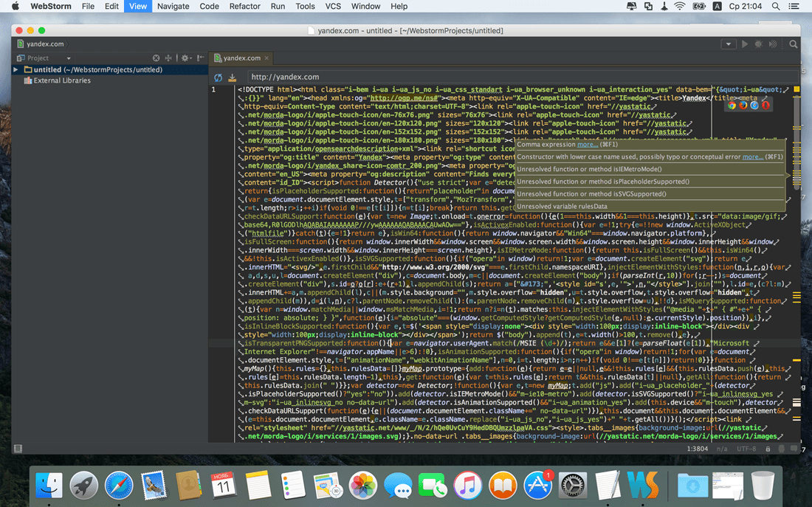Open the VCS menu
Screen dimensions: 812x507
333,6
